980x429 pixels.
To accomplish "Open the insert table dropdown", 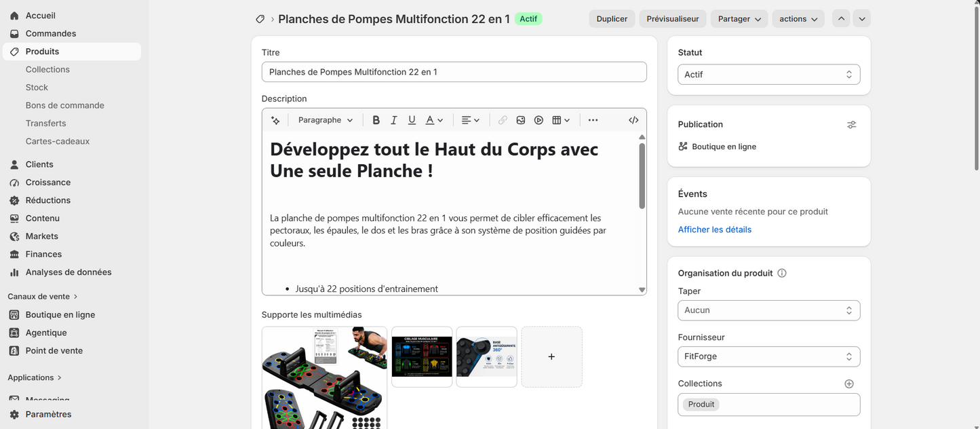I will 561,120.
